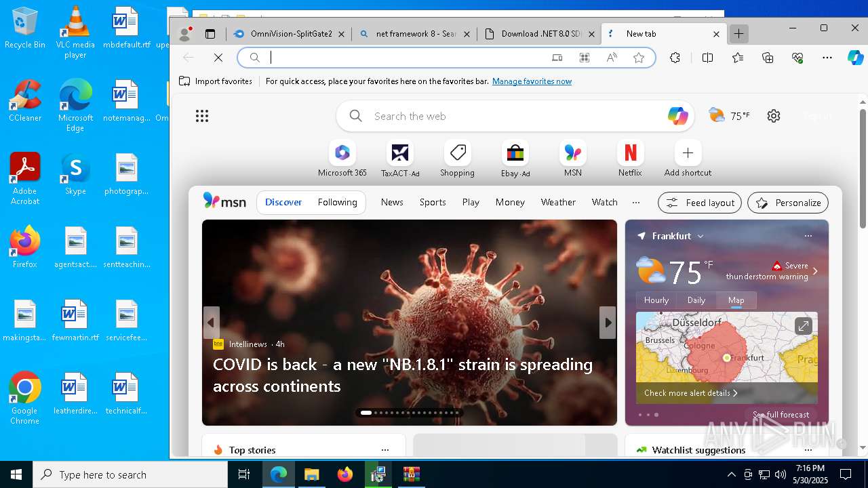Open app launcher grid icon
Screen dimensions: 868x488
click(x=202, y=116)
